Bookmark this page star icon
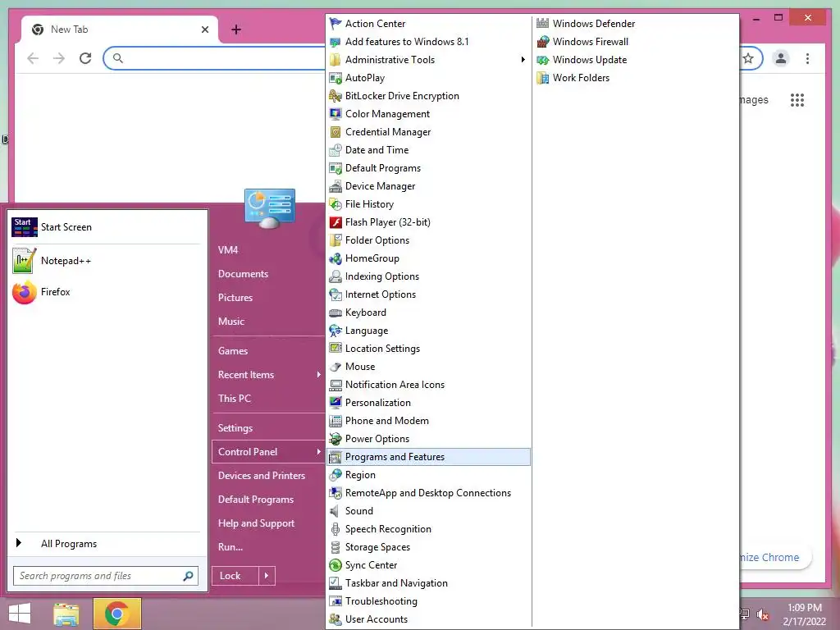Image resolution: width=840 pixels, height=630 pixels. click(748, 58)
